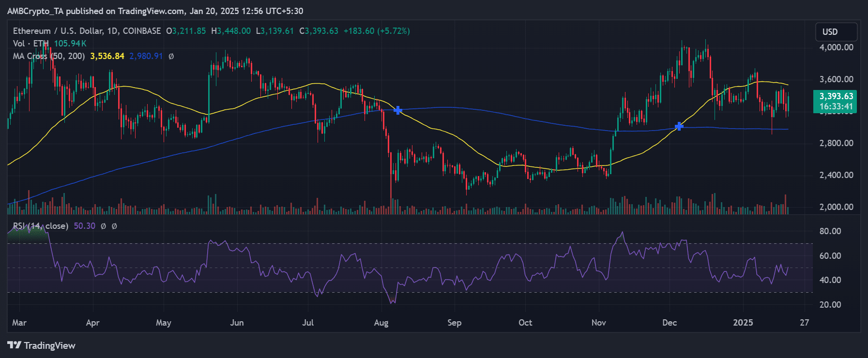Click the current price label 3,393.63

tap(836, 96)
